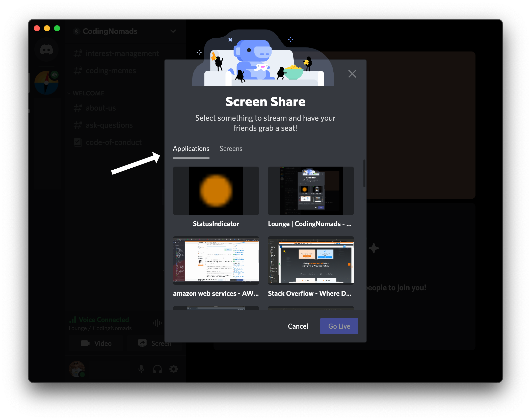Viewport: 531px width, 420px height.
Task: Choose the StatusIndicator application thumbnail
Action: click(216, 191)
